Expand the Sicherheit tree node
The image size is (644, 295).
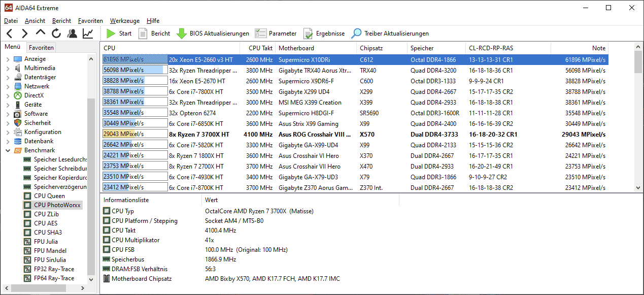point(8,123)
